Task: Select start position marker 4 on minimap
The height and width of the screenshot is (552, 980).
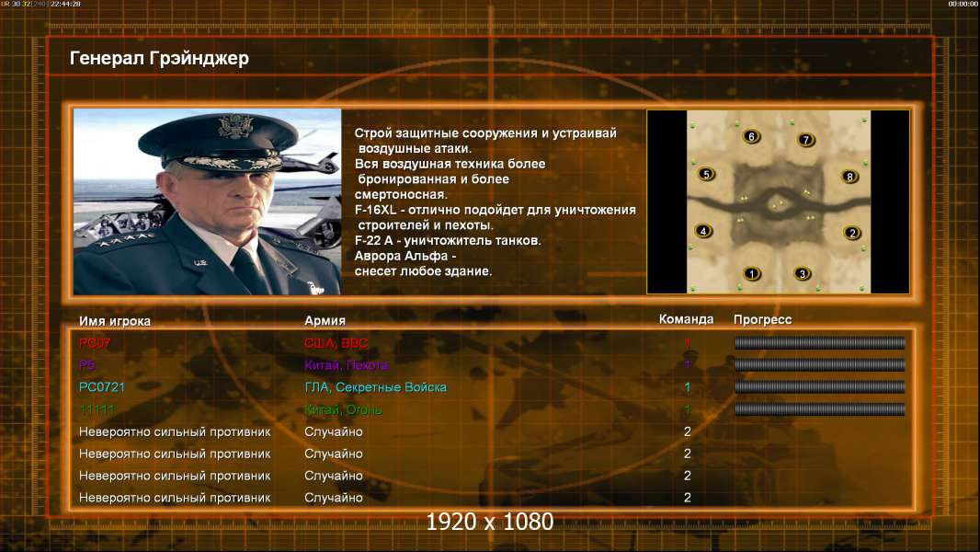Action: tap(703, 231)
